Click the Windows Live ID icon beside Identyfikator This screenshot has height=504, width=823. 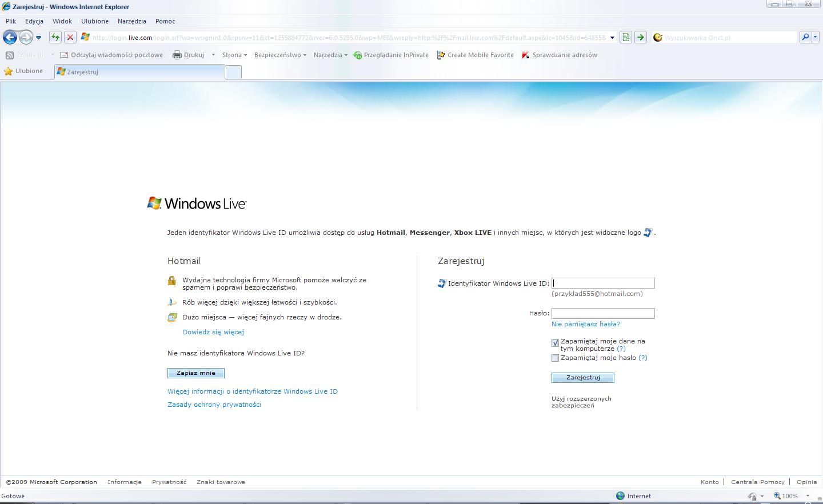tap(442, 283)
